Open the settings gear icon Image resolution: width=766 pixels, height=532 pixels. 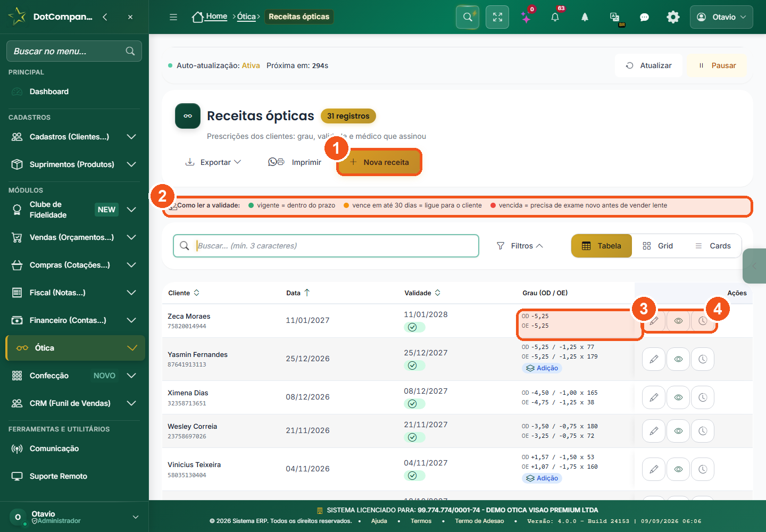click(673, 17)
